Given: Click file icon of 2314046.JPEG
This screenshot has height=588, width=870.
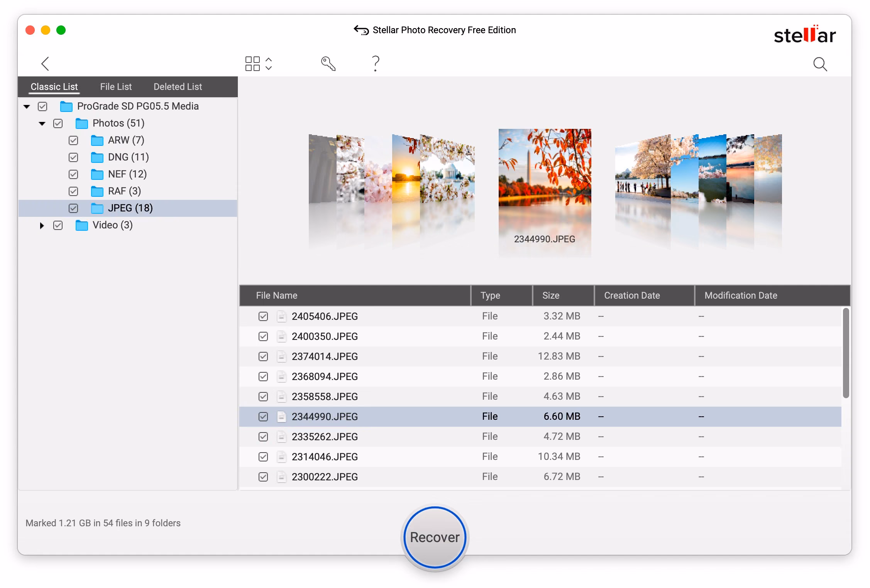Looking at the screenshot, I should 282,457.
